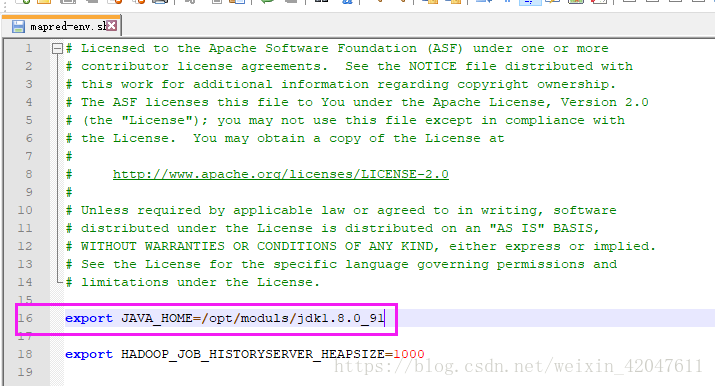Click the 'You may obtain a copy' line
The image size is (715, 386).
click(285, 138)
